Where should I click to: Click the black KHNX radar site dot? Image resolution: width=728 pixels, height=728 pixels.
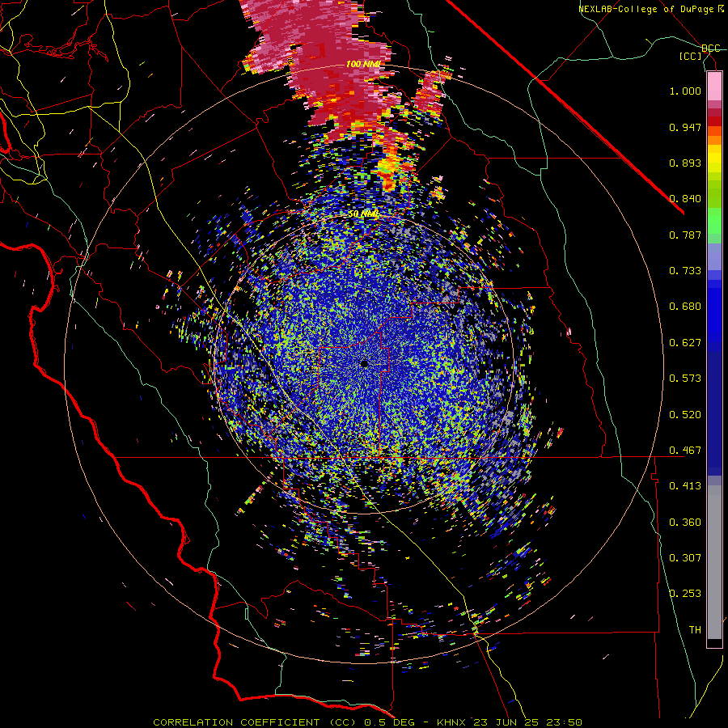365,364
